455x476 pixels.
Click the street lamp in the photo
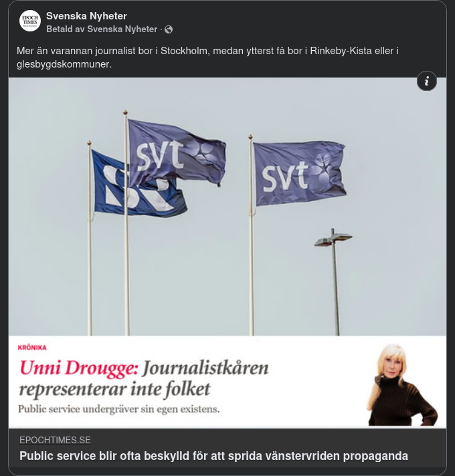334,281
